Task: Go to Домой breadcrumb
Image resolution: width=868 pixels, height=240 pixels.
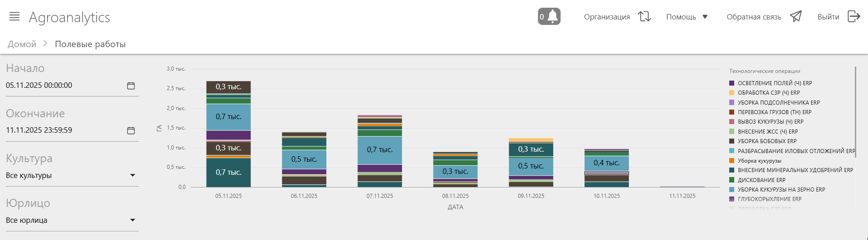Action: point(22,44)
